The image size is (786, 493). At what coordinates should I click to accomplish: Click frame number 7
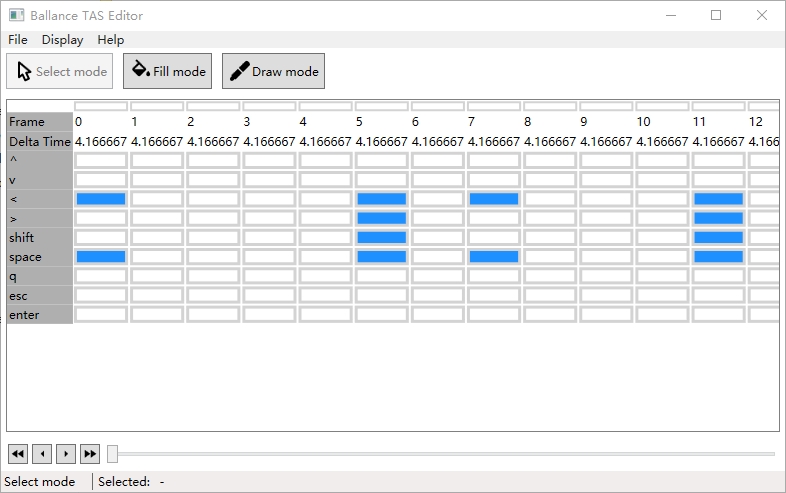[471, 122]
